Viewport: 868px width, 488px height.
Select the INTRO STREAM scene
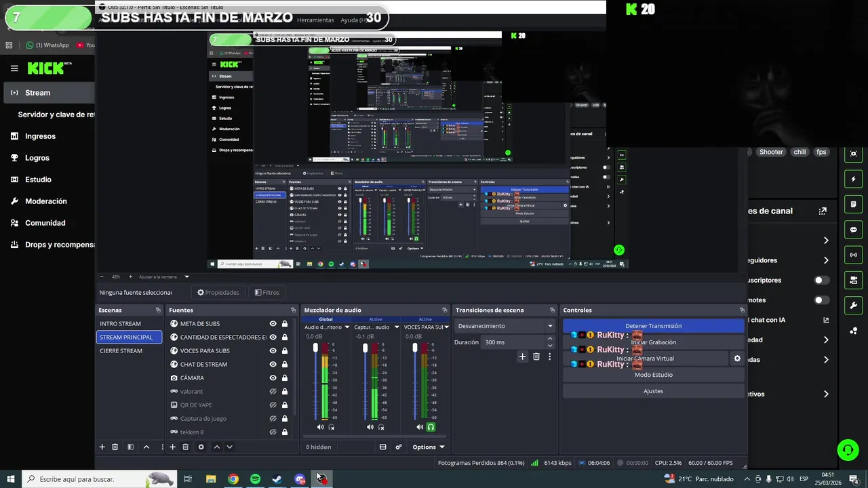coord(129,323)
